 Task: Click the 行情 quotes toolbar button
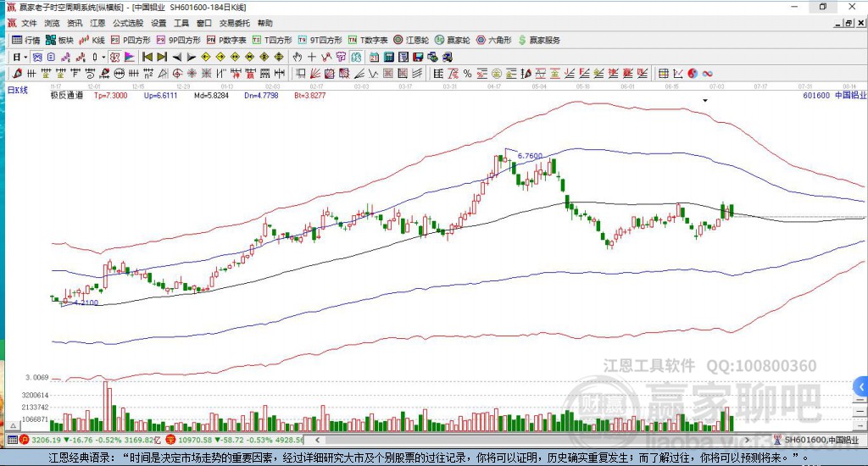pyautogui.click(x=26, y=41)
